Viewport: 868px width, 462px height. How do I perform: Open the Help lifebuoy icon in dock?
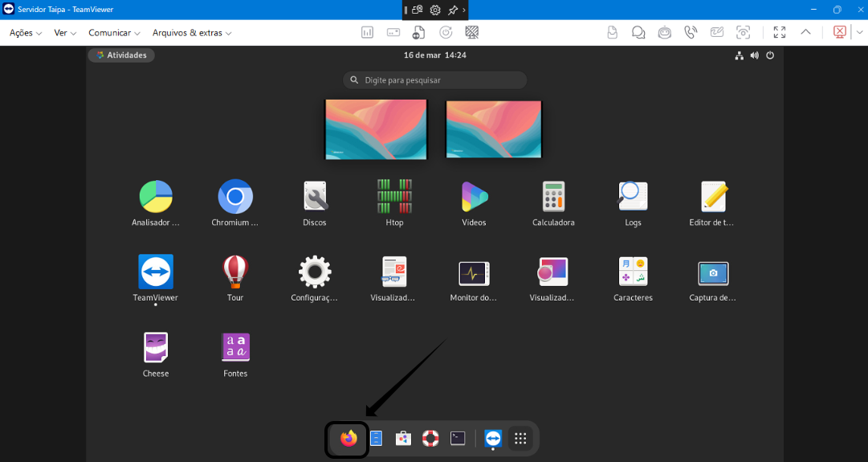[430, 438]
